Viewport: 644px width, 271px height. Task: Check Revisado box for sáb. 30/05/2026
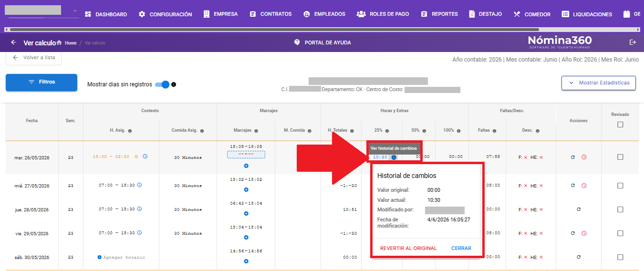pos(620,257)
